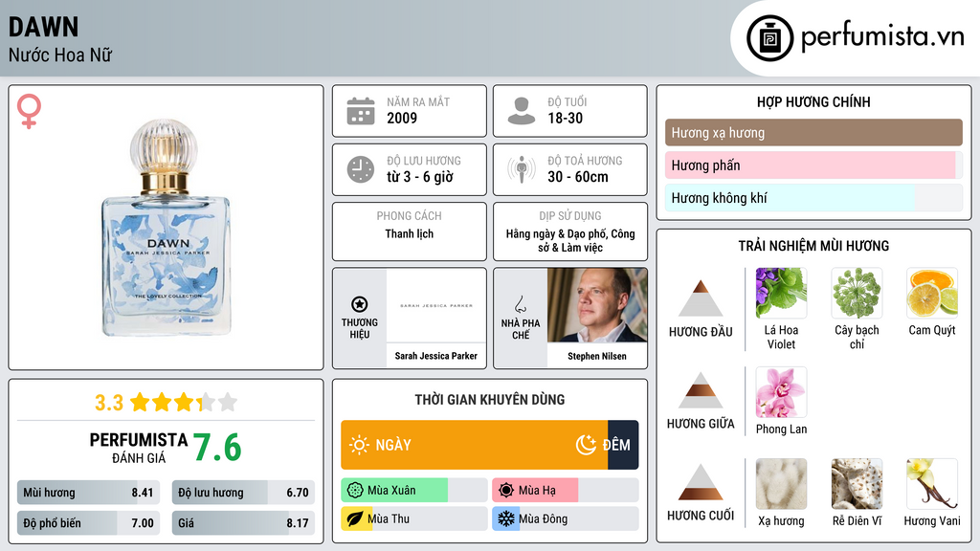The width and height of the screenshot is (980, 551).
Task: Click the perfumista.vn bottle logo icon
Action: click(769, 38)
